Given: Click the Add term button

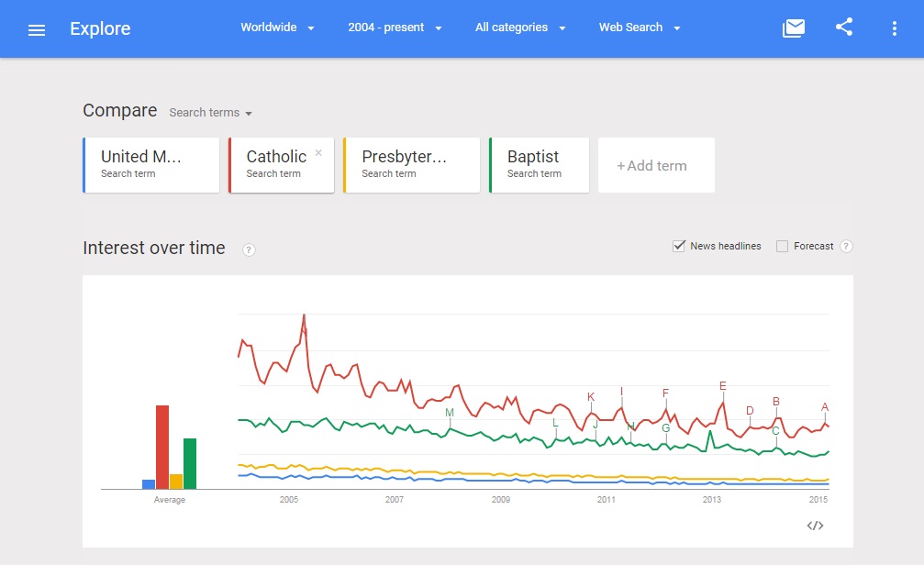Looking at the screenshot, I should tap(655, 166).
